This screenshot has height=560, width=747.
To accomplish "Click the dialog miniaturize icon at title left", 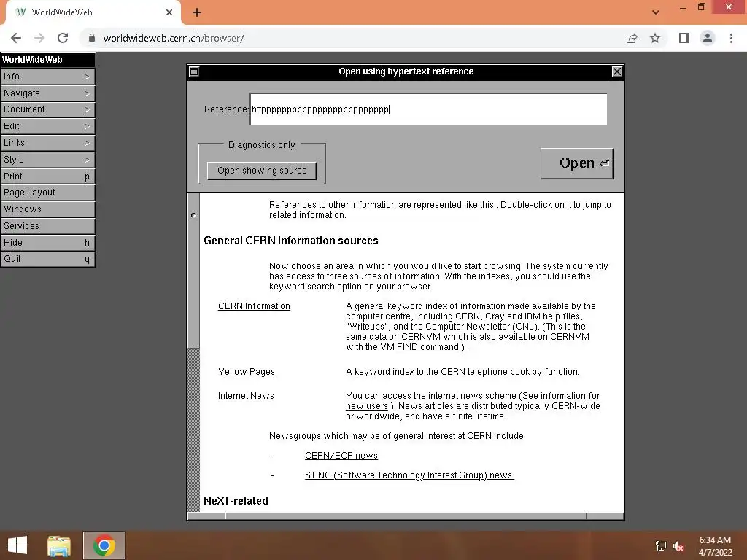I will (194, 71).
